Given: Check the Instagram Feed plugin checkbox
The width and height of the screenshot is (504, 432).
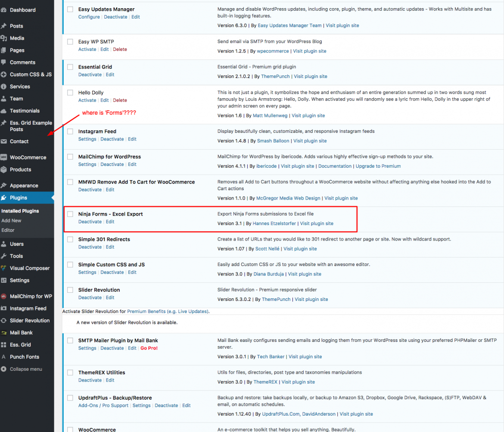Looking at the screenshot, I should click(70, 131).
